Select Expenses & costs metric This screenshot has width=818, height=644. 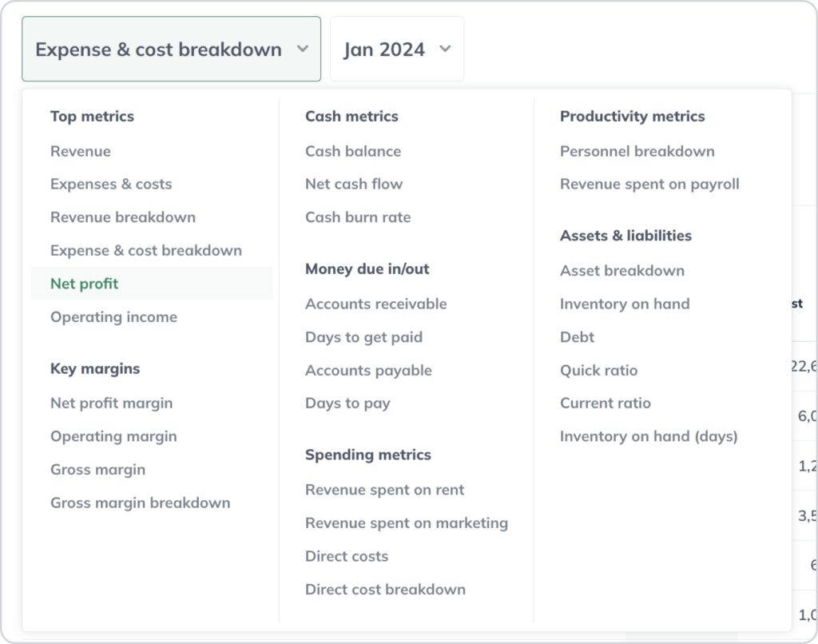(x=111, y=184)
